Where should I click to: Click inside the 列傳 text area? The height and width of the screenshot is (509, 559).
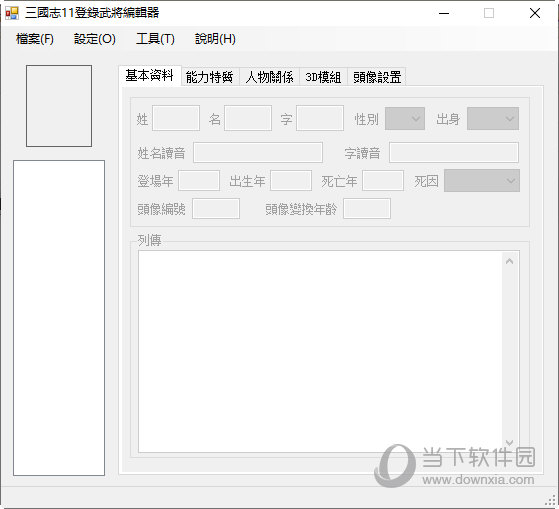(320, 351)
